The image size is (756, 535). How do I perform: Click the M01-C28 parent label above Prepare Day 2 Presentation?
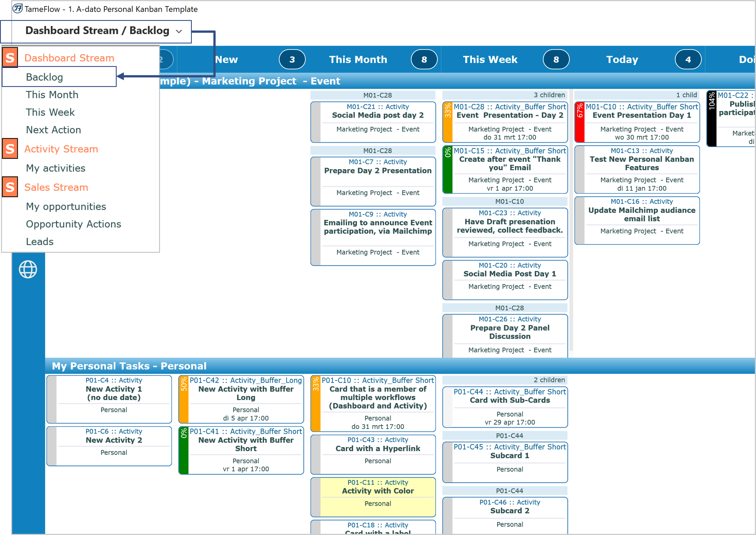click(x=373, y=150)
